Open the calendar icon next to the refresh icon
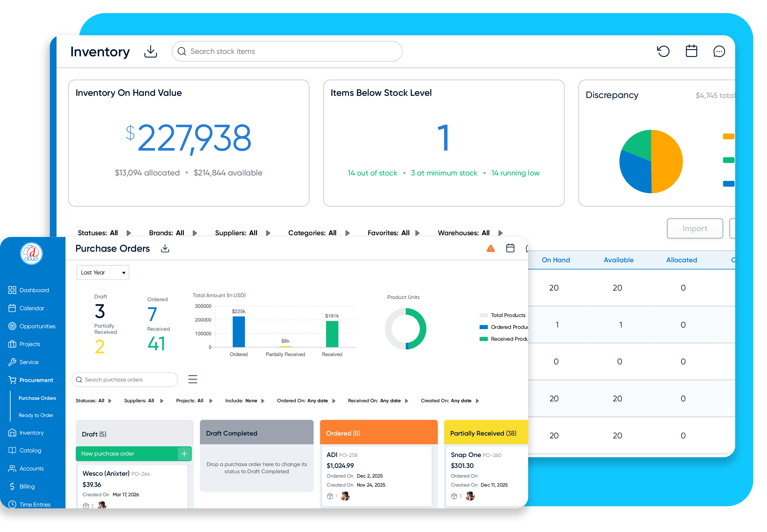767x532 pixels. [x=691, y=51]
